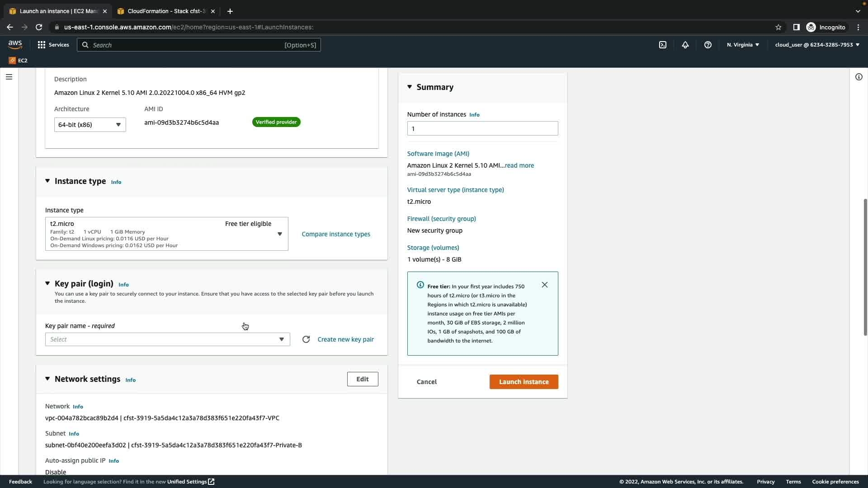Open the Key pair name select dropdown
This screenshot has height=488, width=868.
coord(167,339)
